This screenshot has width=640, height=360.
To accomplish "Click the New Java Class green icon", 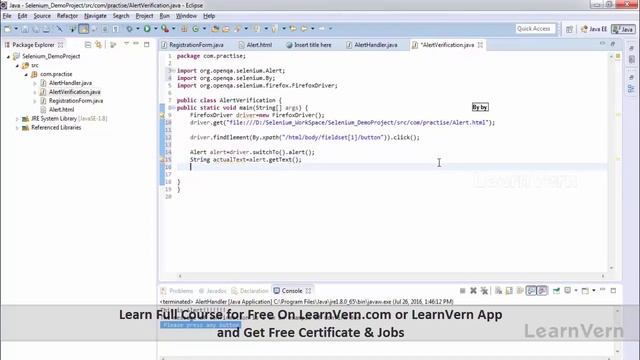I will pos(196,29).
